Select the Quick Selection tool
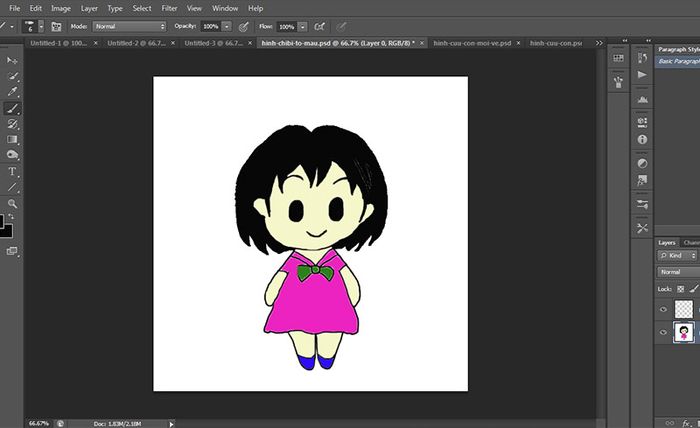Image resolution: width=700 pixels, height=428 pixels. (12, 76)
